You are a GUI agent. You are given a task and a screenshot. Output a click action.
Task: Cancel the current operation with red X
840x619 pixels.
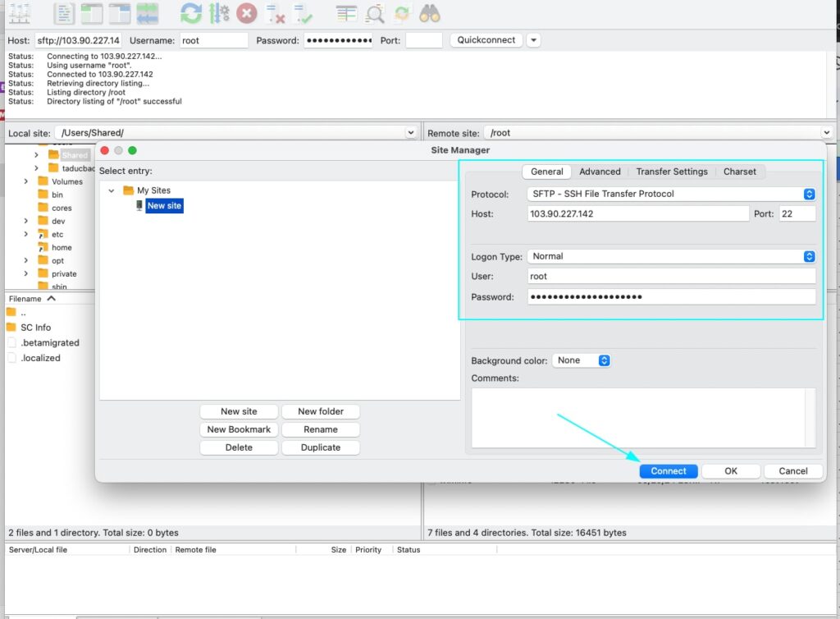click(x=246, y=13)
